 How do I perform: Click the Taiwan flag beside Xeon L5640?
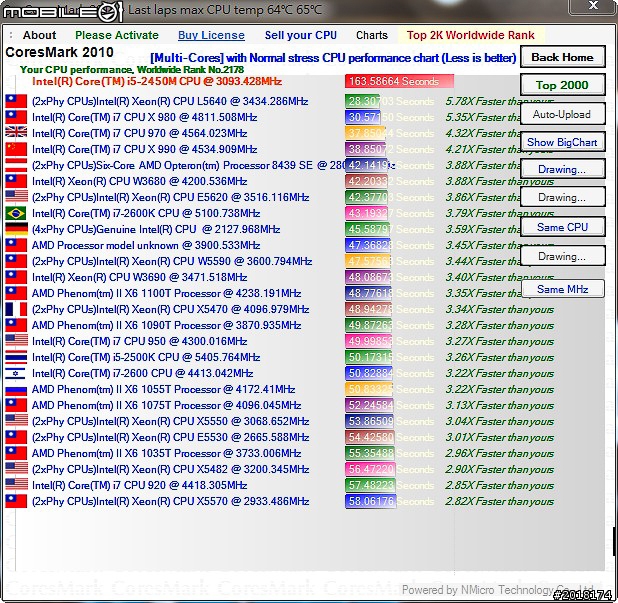[16, 101]
